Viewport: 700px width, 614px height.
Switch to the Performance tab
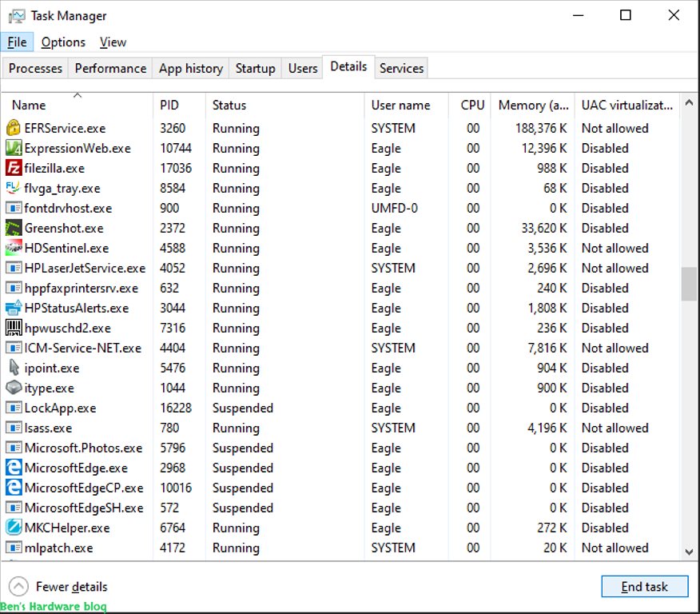coord(110,68)
